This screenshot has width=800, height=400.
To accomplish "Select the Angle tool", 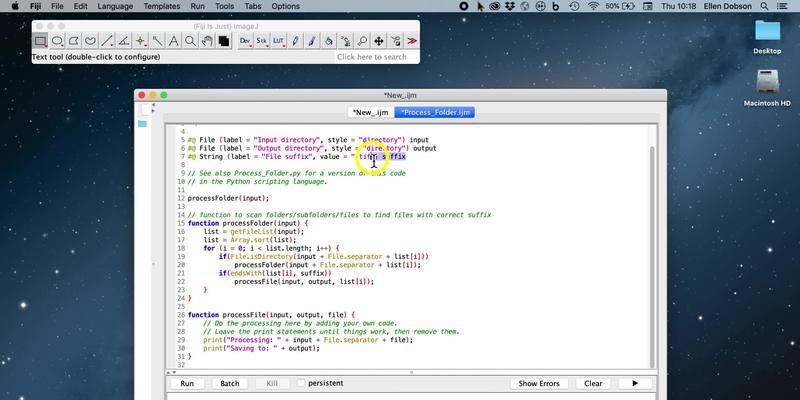I will pyautogui.click(x=123, y=41).
